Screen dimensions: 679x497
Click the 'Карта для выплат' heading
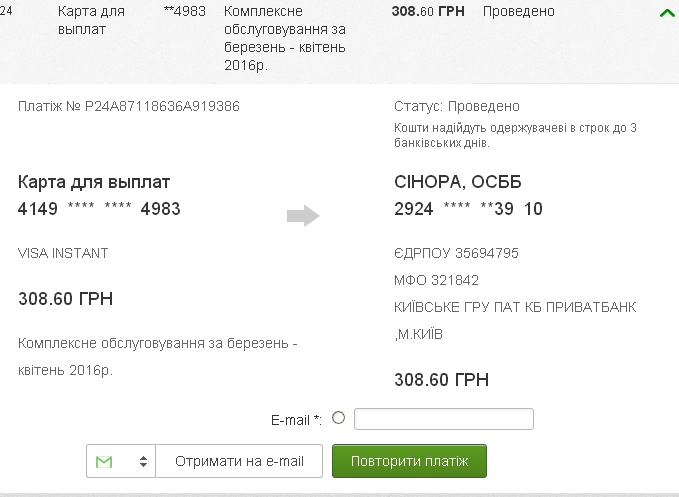coord(94,182)
